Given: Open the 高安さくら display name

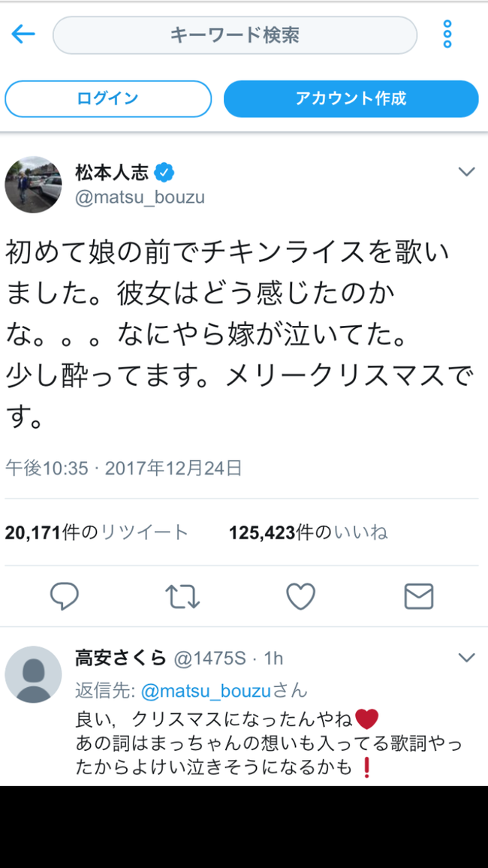Looking at the screenshot, I should point(121,658).
